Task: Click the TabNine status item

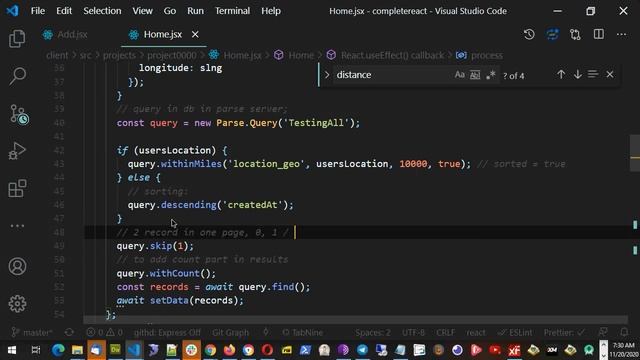Action: click(302, 333)
